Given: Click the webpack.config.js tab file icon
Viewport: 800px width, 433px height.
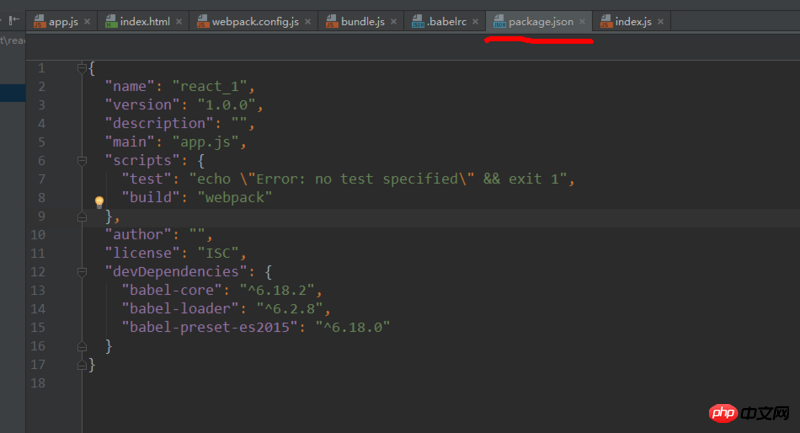Looking at the screenshot, I should coord(203,21).
